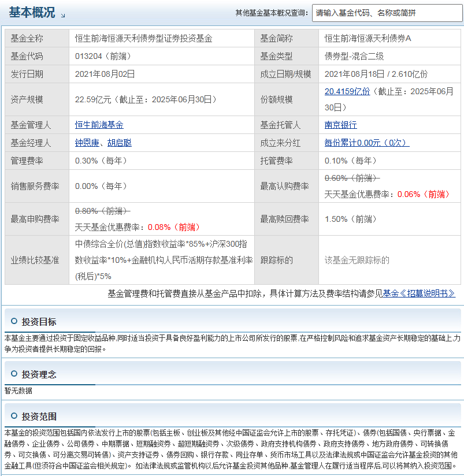Click the 暂无数据 text under 投资理念

click(x=18, y=391)
